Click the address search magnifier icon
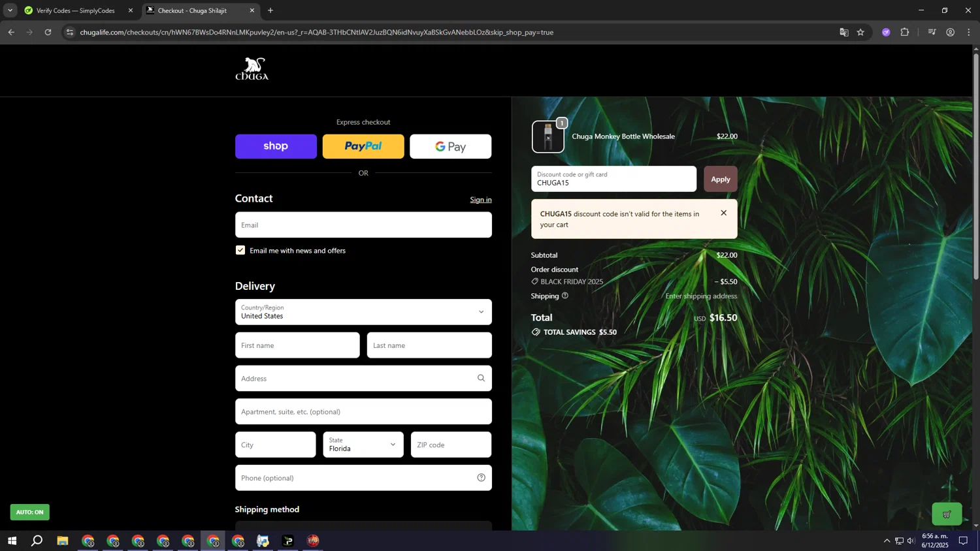Viewport: 980px width, 551px height. [482, 378]
